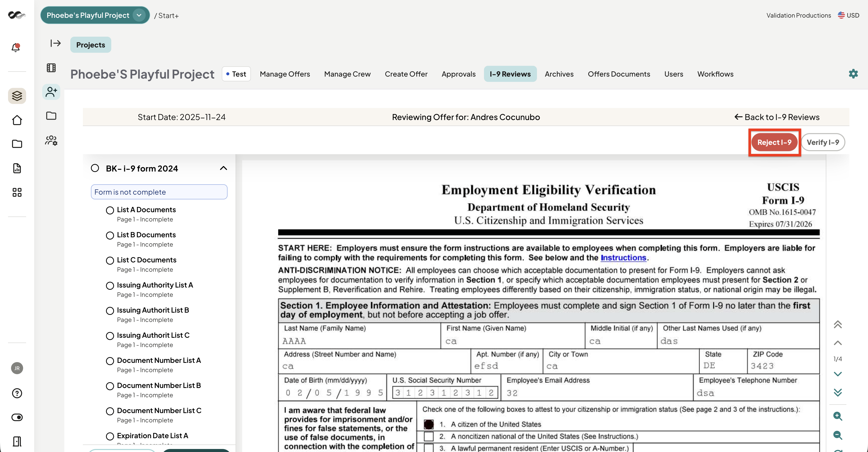Open the help question mark icon
The image size is (868, 452).
tap(17, 393)
